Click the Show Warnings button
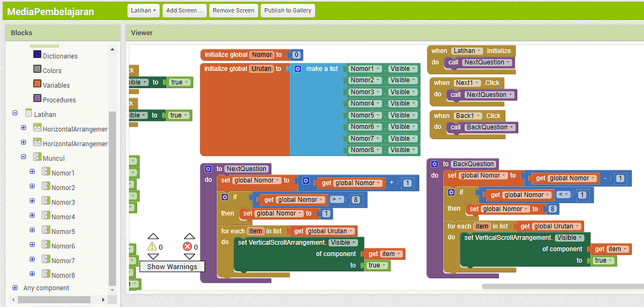Viewport: 644px width, 307px height. tap(172, 267)
